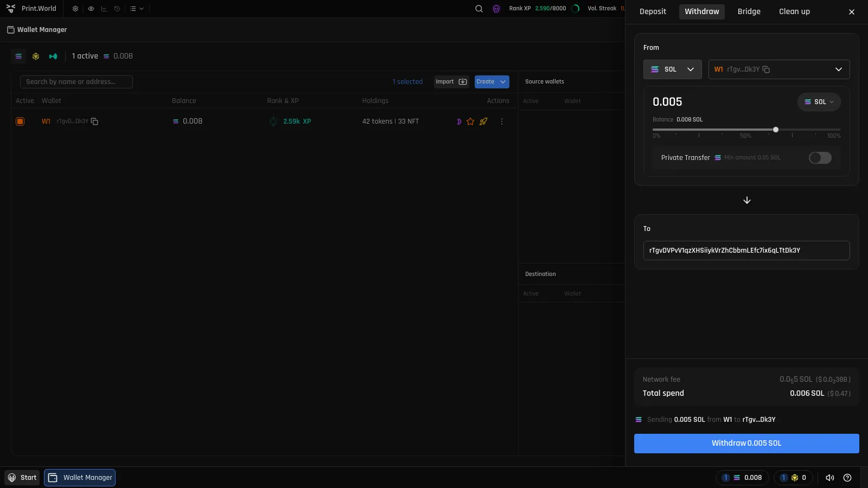Click the Destination heading
The width and height of the screenshot is (868, 488).
tap(540, 274)
